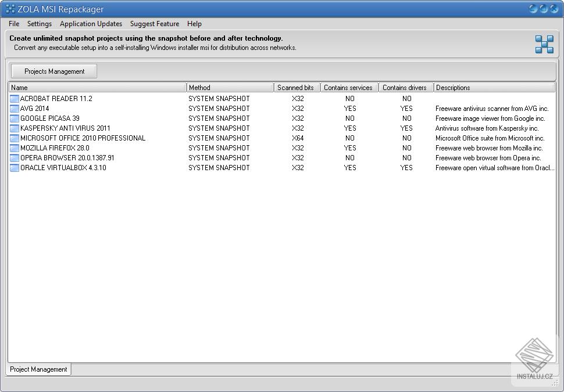Click the GOOGLE PICASA 39 project icon

coord(14,118)
